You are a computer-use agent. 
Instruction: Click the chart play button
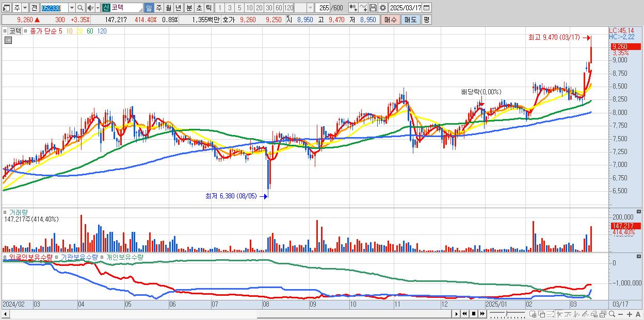[457, 314]
